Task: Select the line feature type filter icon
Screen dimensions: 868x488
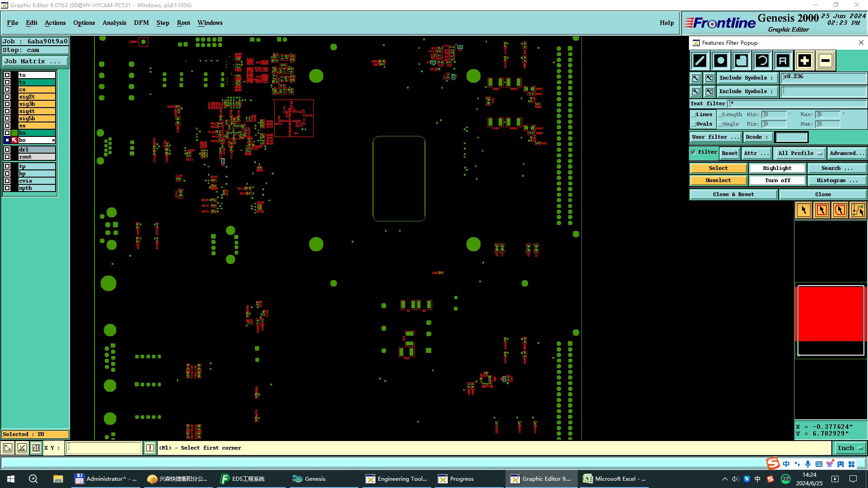Action: (699, 61)
